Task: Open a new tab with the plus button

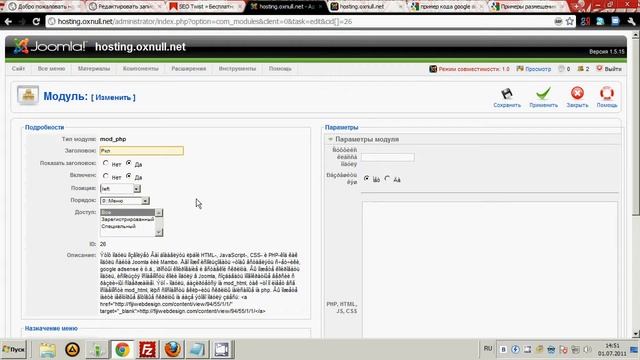Action: point(577,6)
